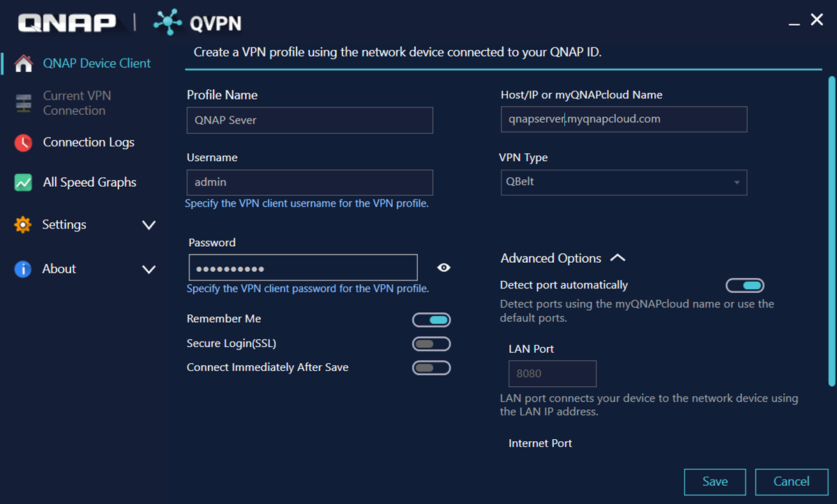Expand the Settings menu chevron

149,224
